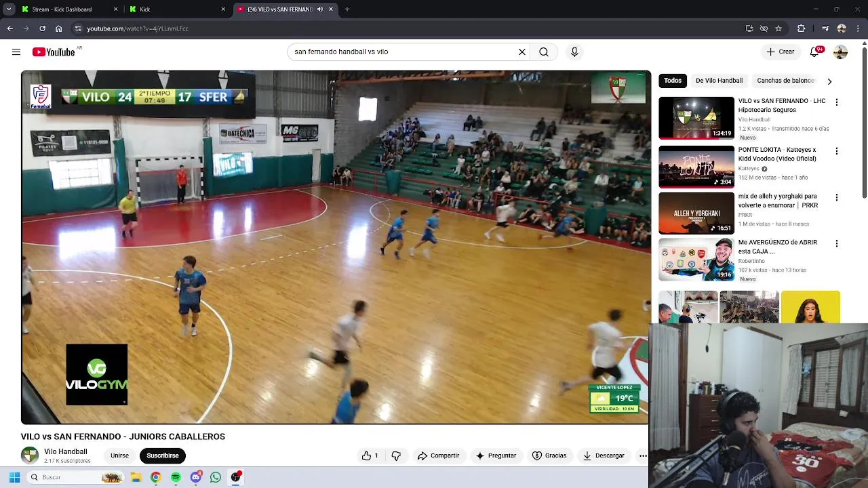View site information icon in address bar

point(78,28)
